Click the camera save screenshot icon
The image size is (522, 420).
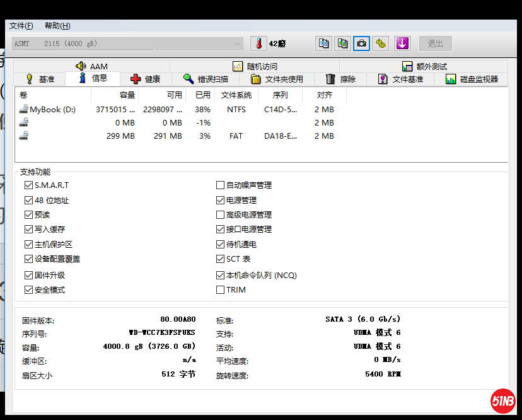click(361, 44)
